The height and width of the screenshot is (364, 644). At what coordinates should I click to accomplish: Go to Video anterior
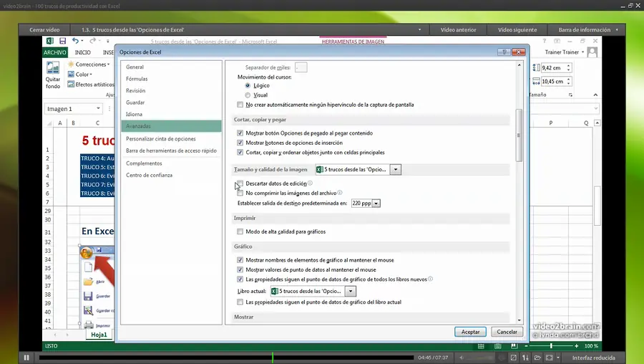click(x=459, y=29)
